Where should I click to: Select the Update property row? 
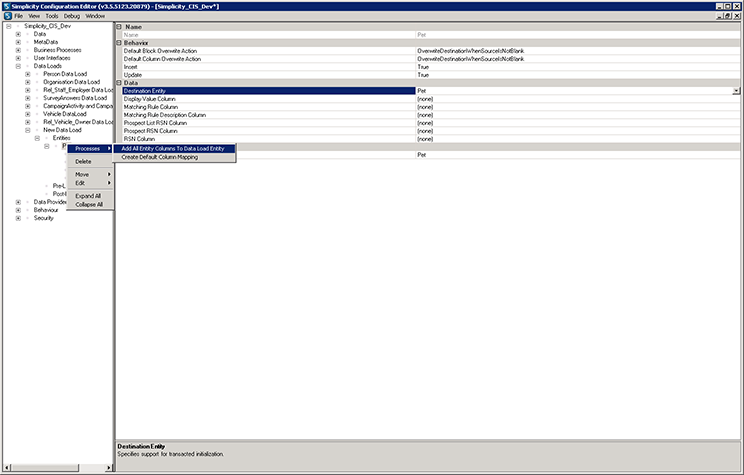tap(269, 75)
